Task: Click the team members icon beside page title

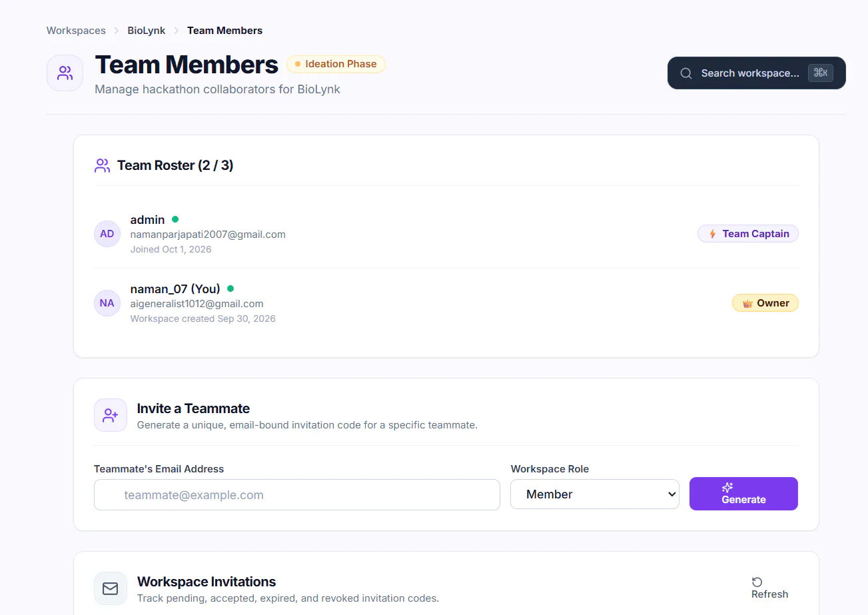Action: tap(65, 73)
